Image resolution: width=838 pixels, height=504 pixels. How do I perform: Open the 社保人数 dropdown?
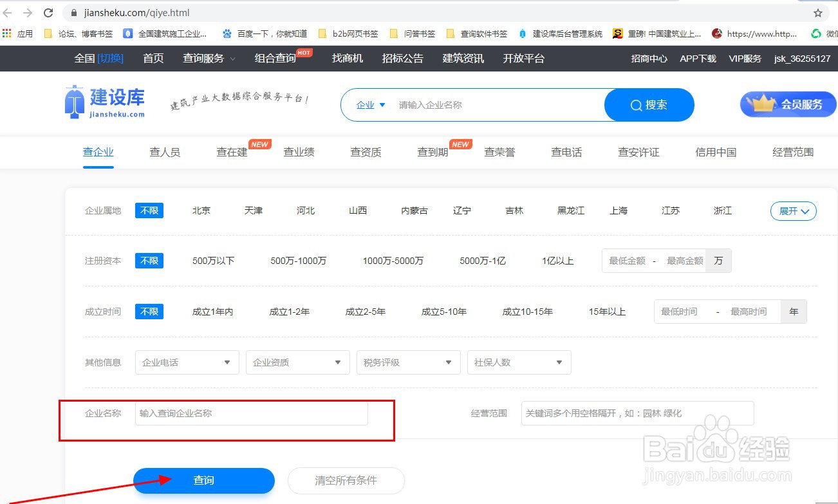[x=519, y=362]
